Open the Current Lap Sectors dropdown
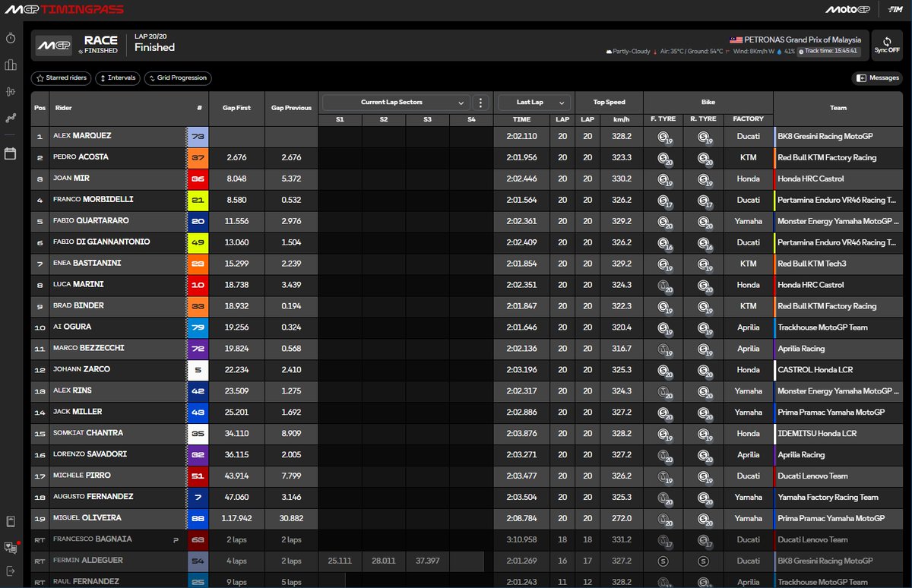This screenshot has height=588, width=912. coord(396,103)
